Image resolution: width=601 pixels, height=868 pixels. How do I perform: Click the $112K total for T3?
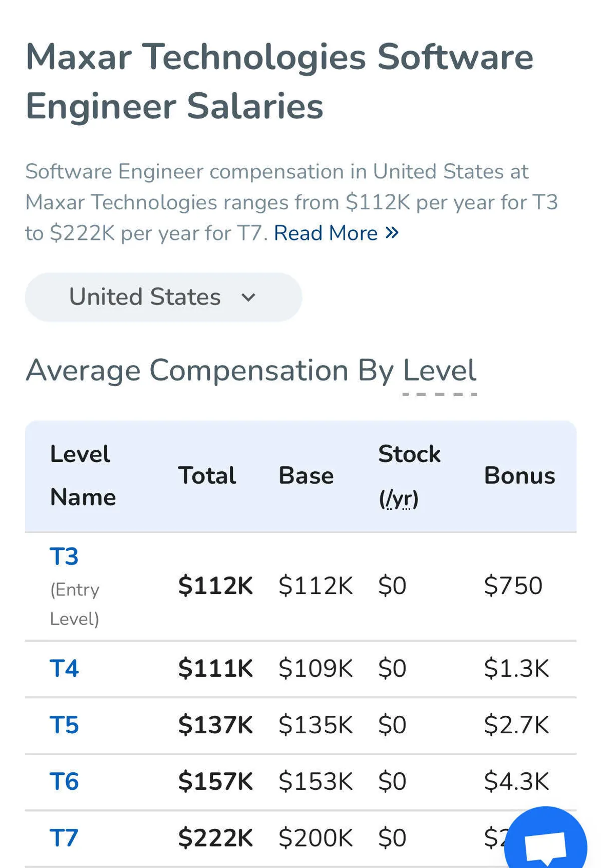[215, 586]
